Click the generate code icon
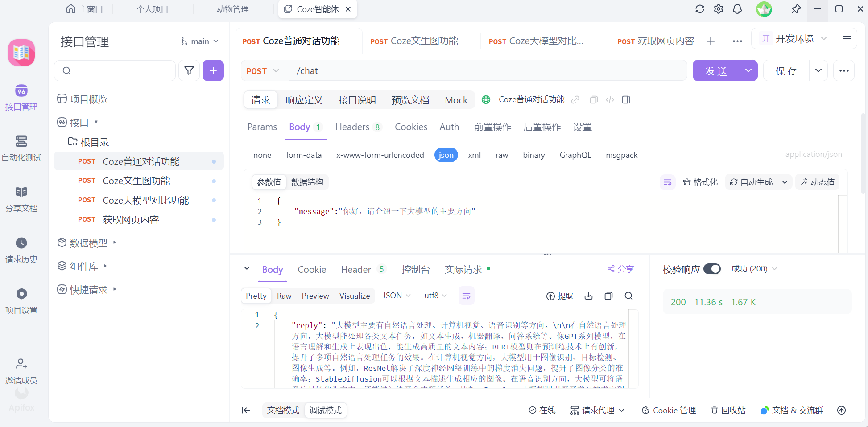 (610, 100)
